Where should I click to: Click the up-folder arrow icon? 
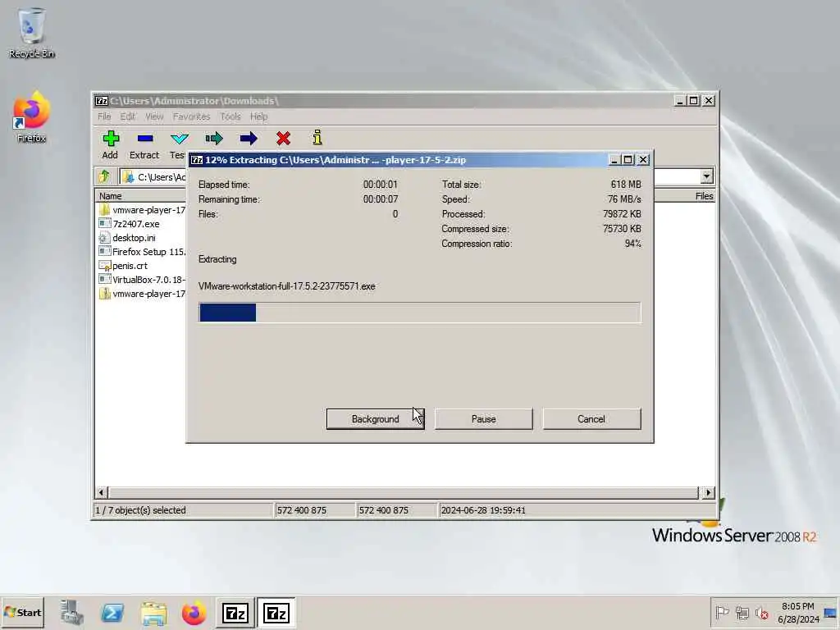(104, 176)
